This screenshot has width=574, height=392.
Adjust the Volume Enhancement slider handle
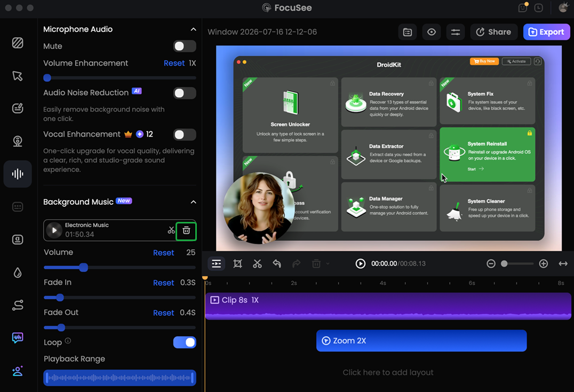(47, 78)
